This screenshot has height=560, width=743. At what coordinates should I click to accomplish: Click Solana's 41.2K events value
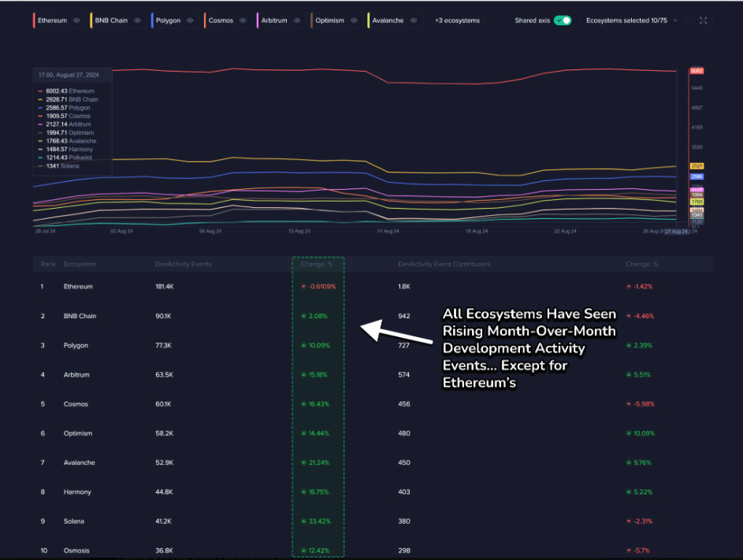pos(163,521)
